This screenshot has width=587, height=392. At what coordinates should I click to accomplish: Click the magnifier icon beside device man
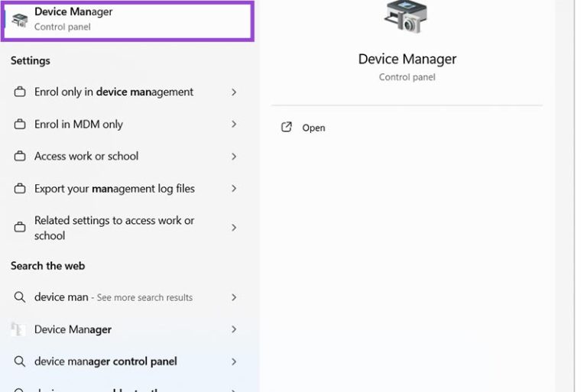click(x=20, y=297)
